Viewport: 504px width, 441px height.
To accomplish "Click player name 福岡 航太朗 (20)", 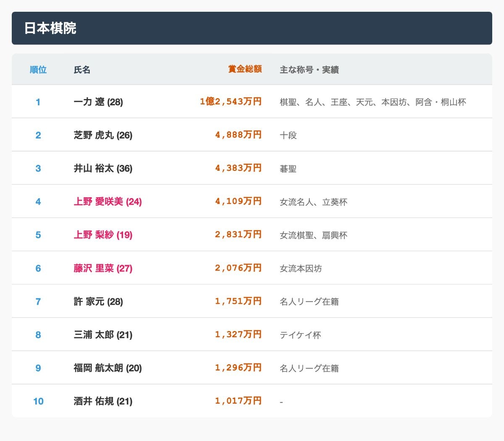I will click(x=108, y=368).
